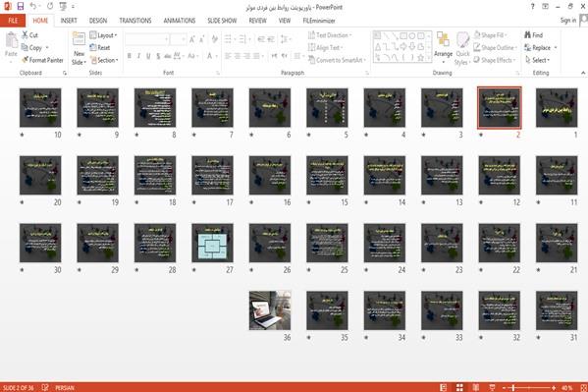Adjust the zoom slider handle
This screenshot has height=392, width=588.
[x=513, y=387]
